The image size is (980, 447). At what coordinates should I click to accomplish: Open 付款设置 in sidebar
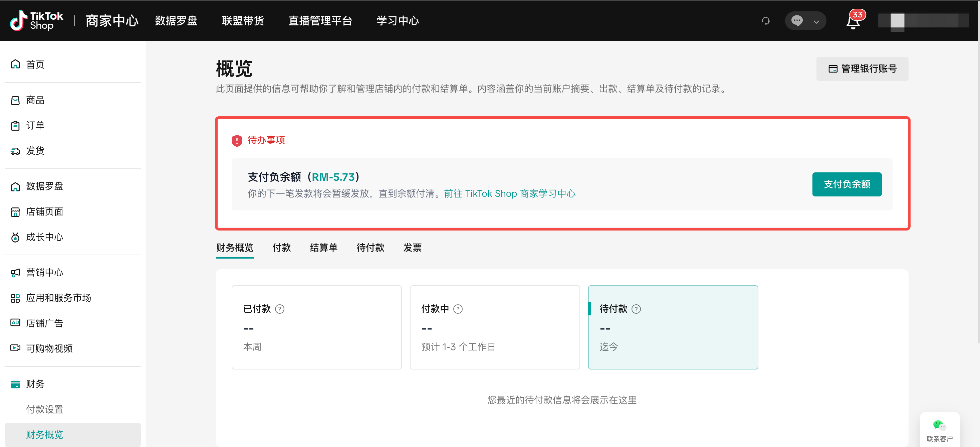coord(44,409)
